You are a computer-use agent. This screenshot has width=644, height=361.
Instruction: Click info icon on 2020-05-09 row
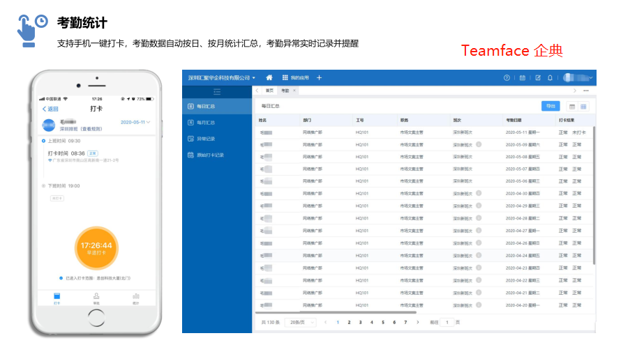click(x=479, y=144)
